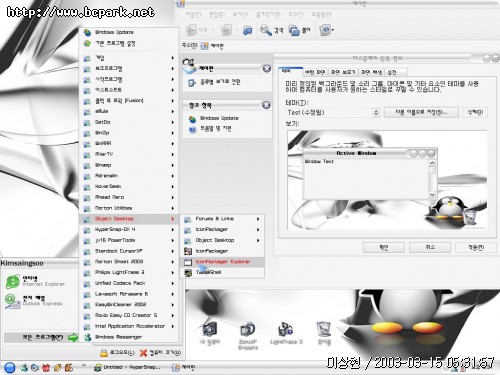Click the Cancel button in Display dialog
Screen dimensions: 500x375
tap(430, 247)
